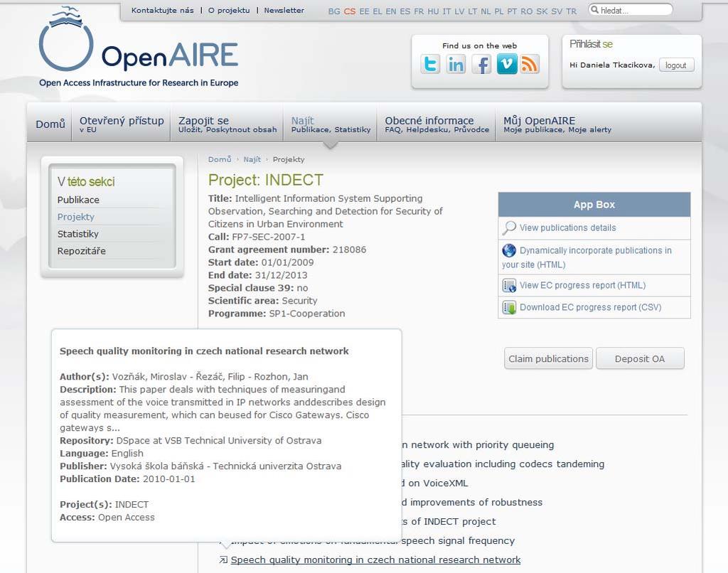Open View EC progress report (HTML)
Screen dimensions: 728x573
pyautogui.click(x=583, y=285)
